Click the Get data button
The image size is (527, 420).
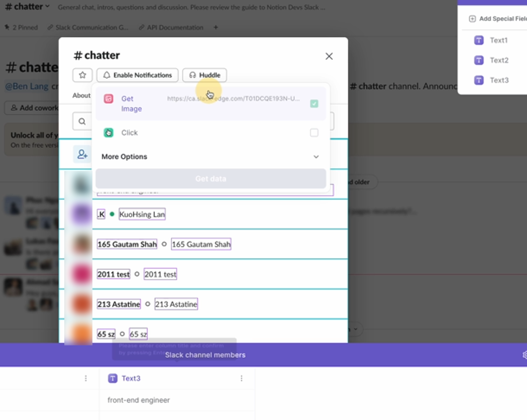(x=211, y=179)
